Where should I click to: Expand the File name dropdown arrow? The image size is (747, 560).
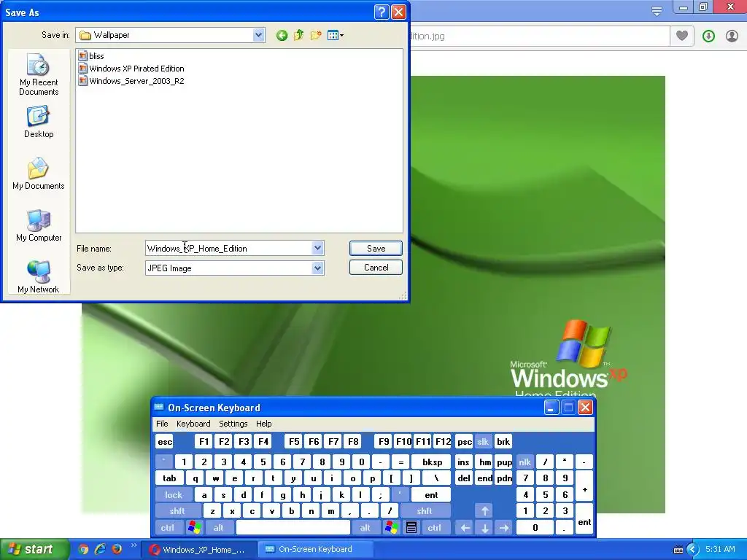point(318,248)
